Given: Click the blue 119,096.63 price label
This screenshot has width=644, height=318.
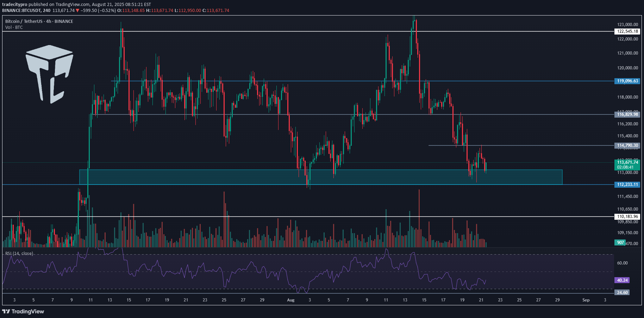Looking at the screenshot, I should (627, 81).
